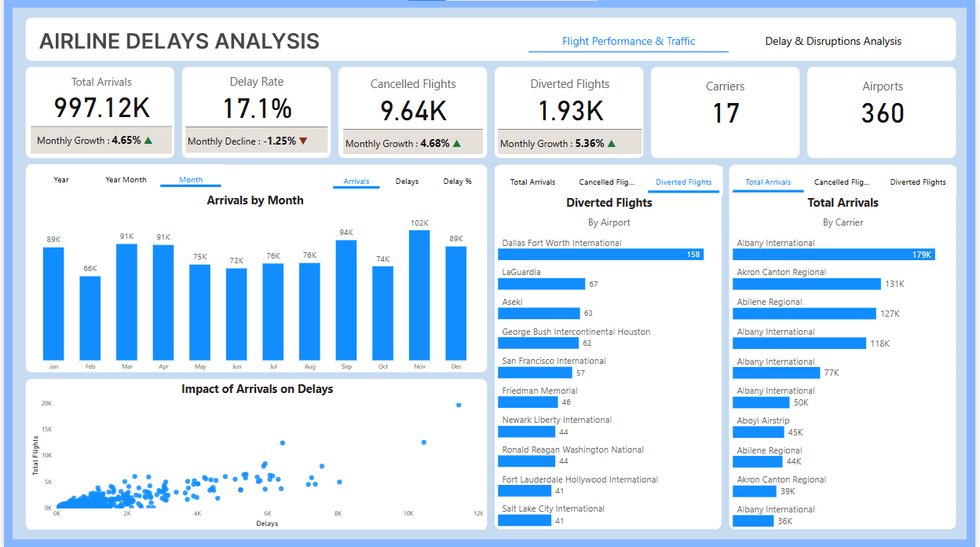Select Total Arrivals tab in By Airport panel
Screen dimensions: 980x547
(532, 182)
